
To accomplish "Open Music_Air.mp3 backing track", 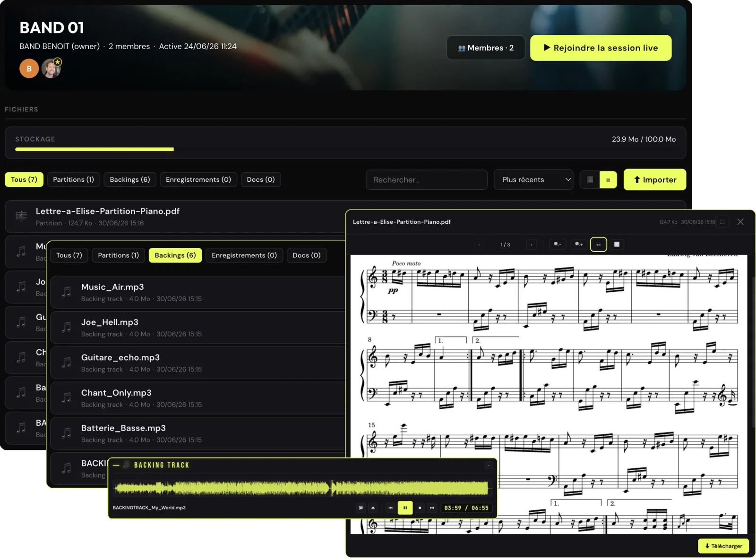I will click(x=198, y=292).
